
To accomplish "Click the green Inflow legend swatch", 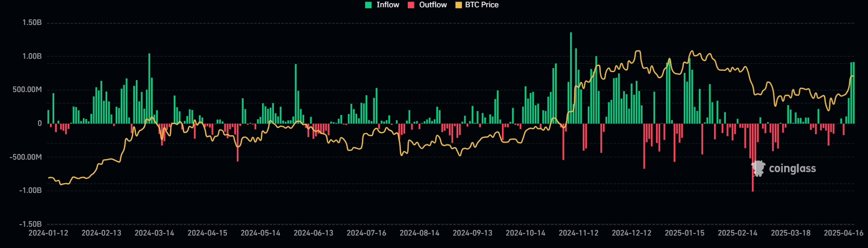I will coord(368,5).
